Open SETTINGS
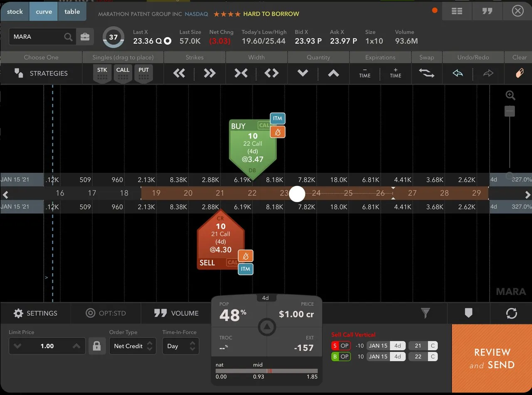532x395 pixels. tap(35, 313)
